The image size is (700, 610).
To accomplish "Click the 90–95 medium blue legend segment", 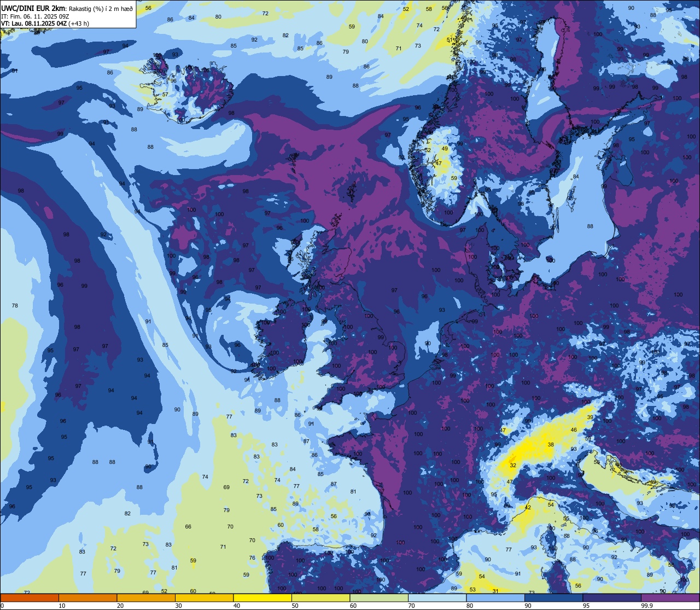I will [x=553, y=597].
